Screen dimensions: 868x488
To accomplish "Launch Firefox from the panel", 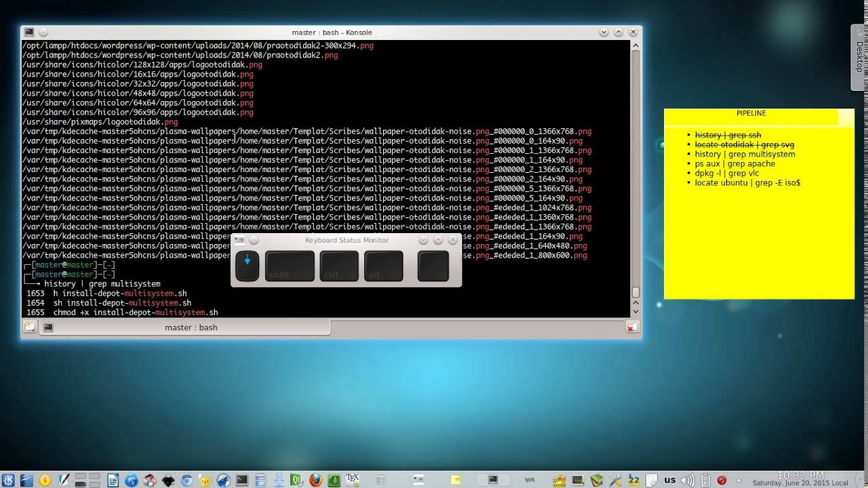I will click(x=315, y=480).
